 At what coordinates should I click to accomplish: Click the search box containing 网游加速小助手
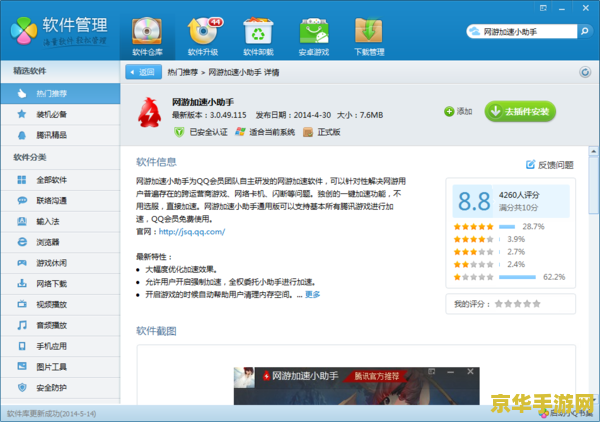522,31
